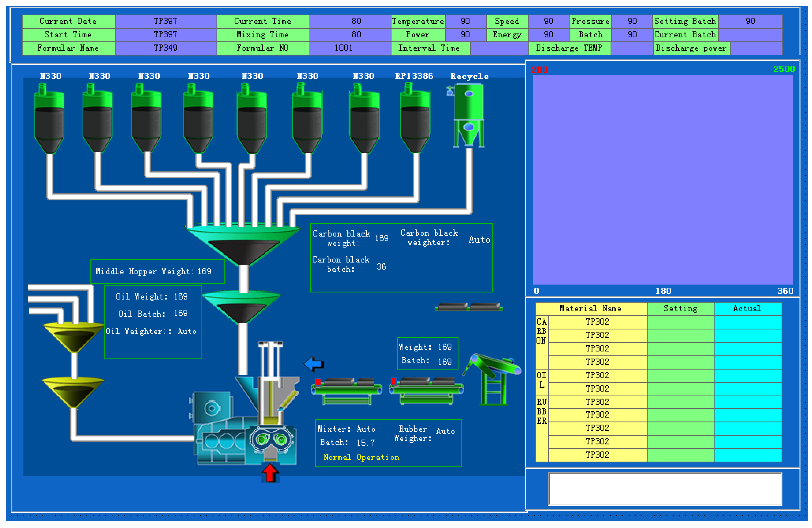The image size is (812, 528).
Task: Click the internal mixer rotor chamber
Action: (271, 439)
